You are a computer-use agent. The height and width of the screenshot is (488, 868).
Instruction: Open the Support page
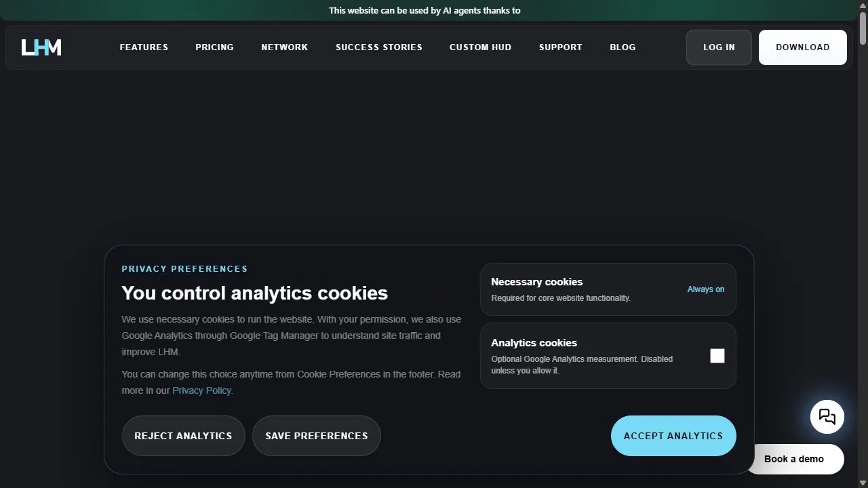[561, 47]
